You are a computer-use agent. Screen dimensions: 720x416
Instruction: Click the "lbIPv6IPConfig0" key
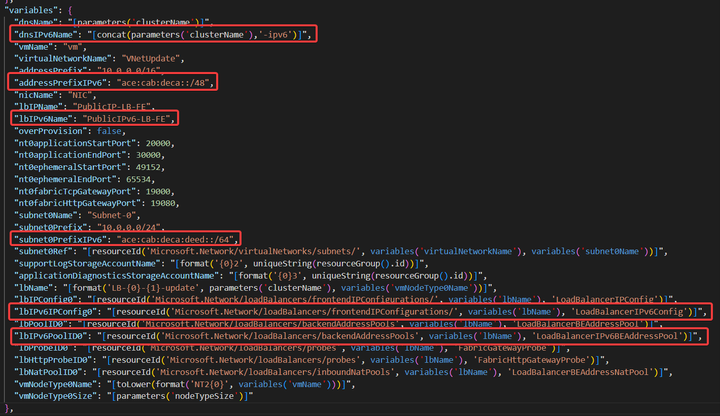pos(56,311)
